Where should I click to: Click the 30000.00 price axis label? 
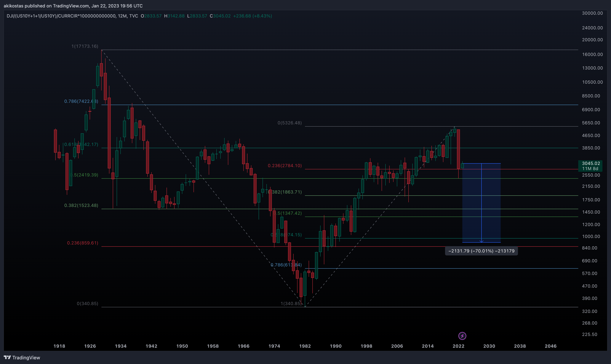point(592,13)
